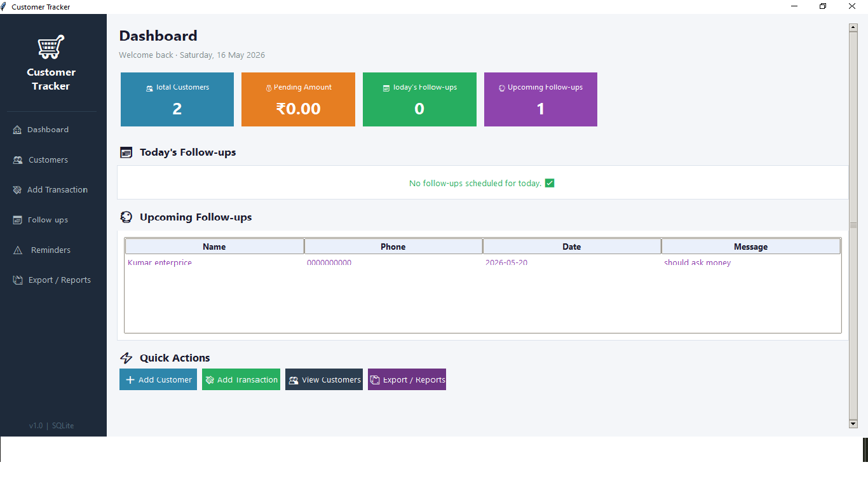Click the 'Welcome back · Saturday, 16 May 2026' text
The image size is (868, 488).
pyautogui.click(x=192, y=55)
